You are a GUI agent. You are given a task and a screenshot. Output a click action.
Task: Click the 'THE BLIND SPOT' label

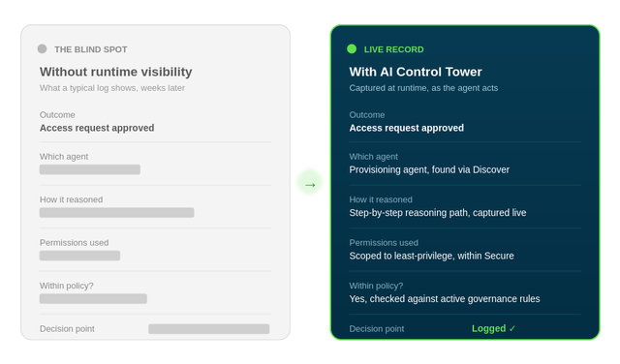coord(91,49)
